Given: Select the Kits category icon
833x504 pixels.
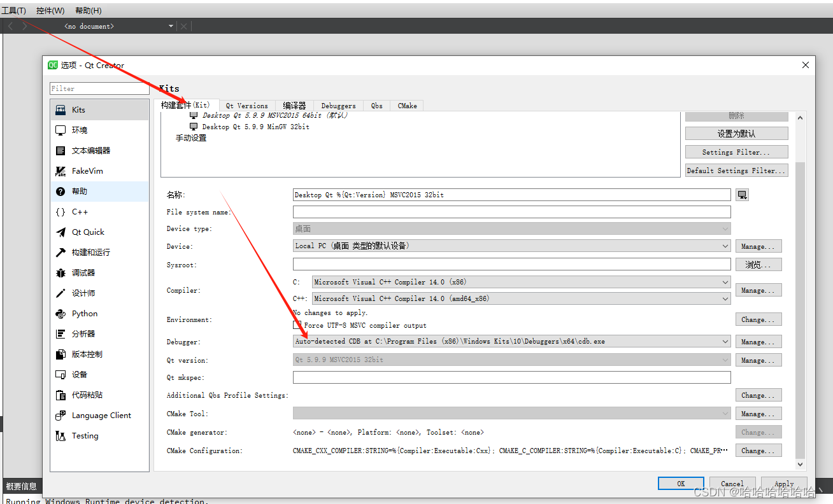Looking at the screenshot, I should (x=61, y=109).
